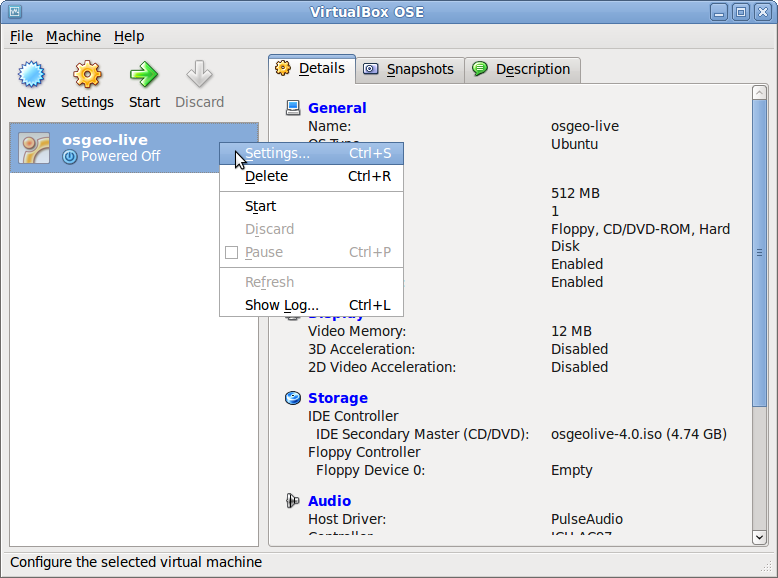Click the Floppy Device 0: label
778x578 pixels.
(370, 470)
